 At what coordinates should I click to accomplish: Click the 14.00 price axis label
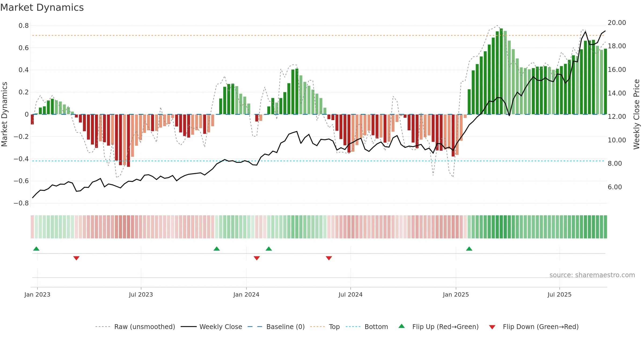coord(617,93)
